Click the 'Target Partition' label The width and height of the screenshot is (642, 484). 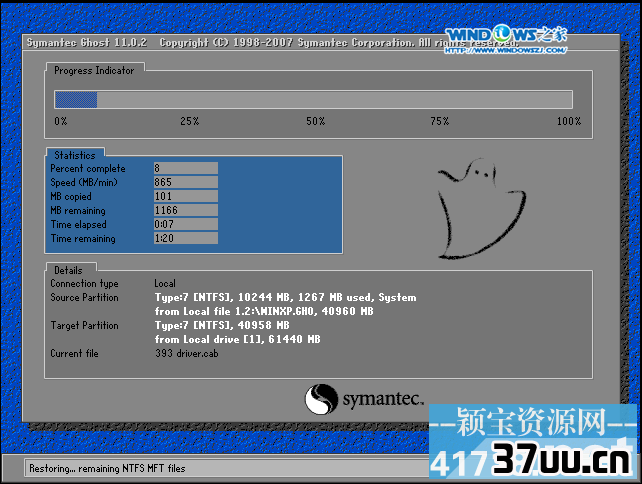[x=84, y=326]
